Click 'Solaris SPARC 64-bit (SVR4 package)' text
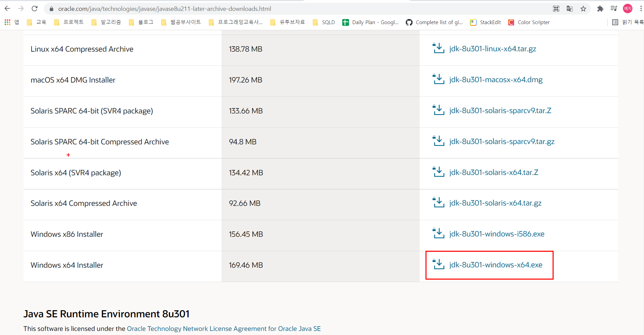The height and width of the screenshot is (335, 644). pyautogui.click(x=92, y=111)
